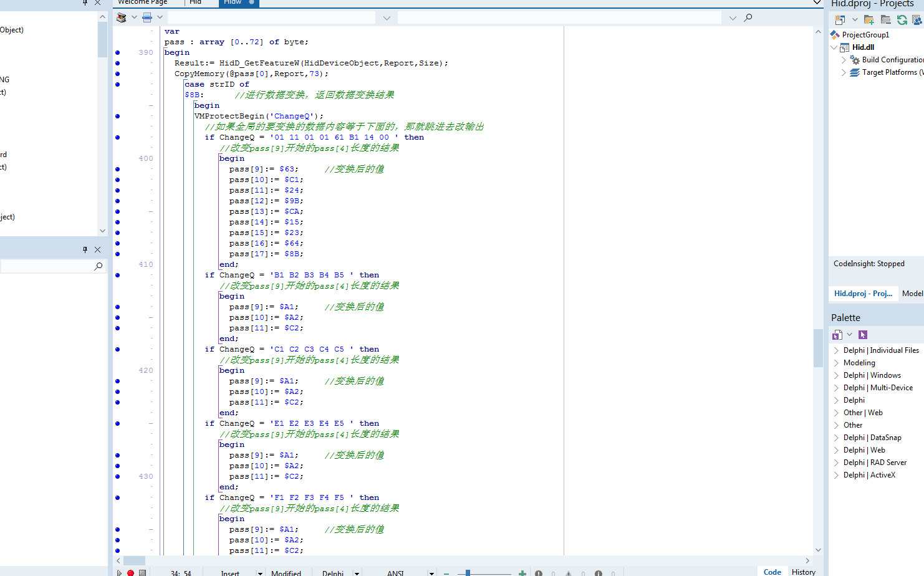Expand Other | Web palette group
924x576 pixels.
coord(837,413)
